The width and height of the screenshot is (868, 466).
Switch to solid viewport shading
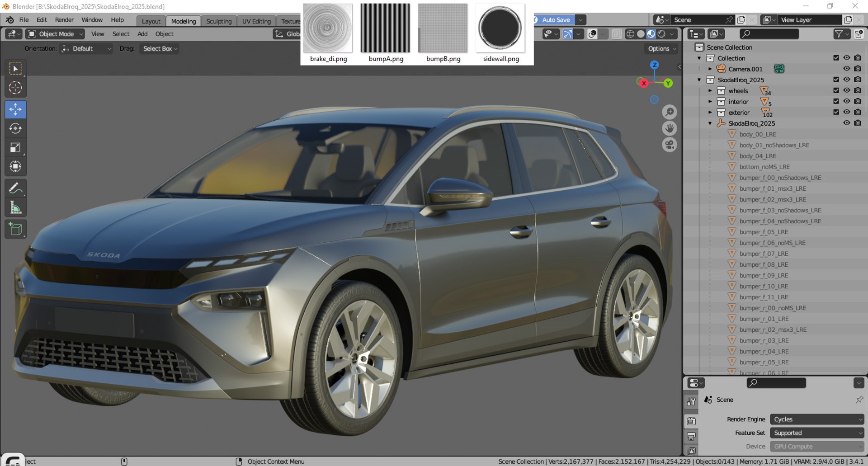point(641,34)
